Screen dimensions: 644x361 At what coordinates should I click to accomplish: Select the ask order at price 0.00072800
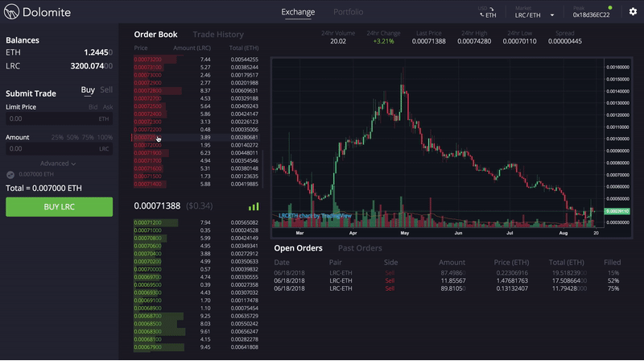196,91
